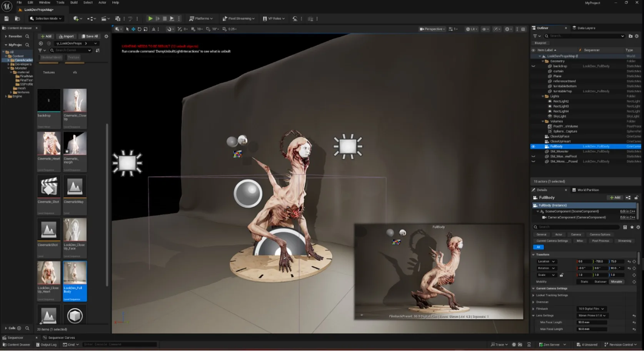Set mobility to Static
644x351 pixels.
click(584, 282)
